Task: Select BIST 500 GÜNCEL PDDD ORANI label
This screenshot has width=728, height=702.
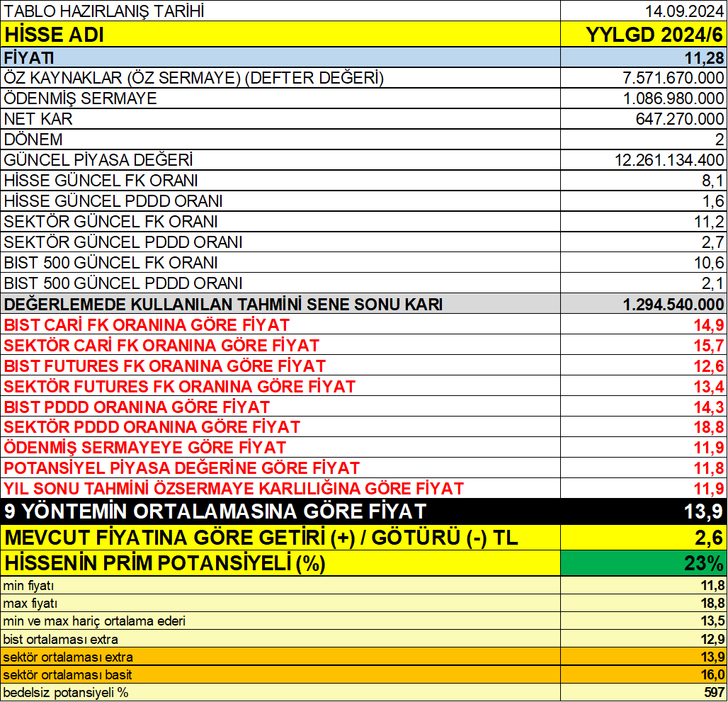Action: coord(123,283)
